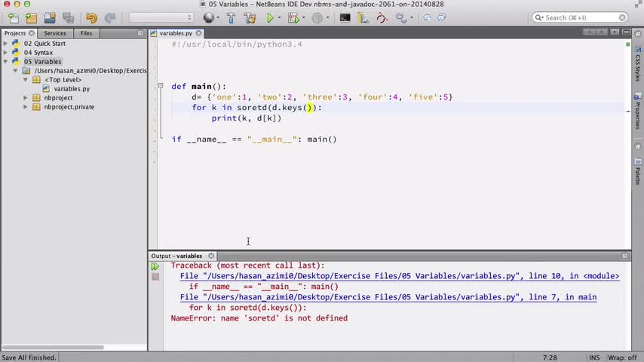This screenshot has height=362, width=644.
Task: Open the terminal console toolbar icon
Action: coord(345,17)
